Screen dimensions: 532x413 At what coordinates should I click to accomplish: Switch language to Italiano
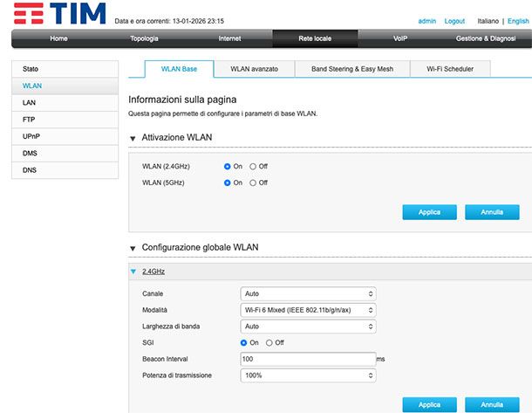tap(488, 21)
